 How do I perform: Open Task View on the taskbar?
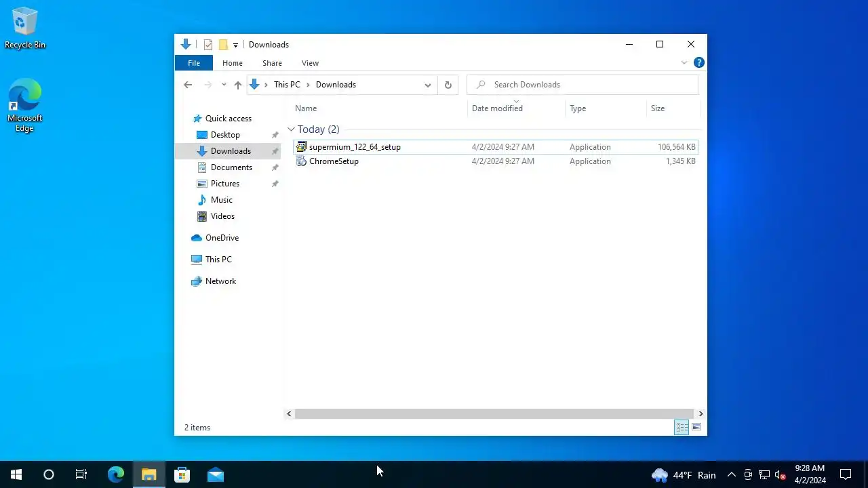tap(81, 474)
